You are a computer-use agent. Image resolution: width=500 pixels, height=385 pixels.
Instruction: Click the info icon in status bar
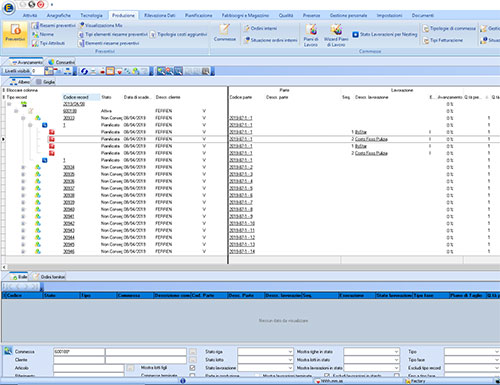pyautogui.click(x=182, y=381)
